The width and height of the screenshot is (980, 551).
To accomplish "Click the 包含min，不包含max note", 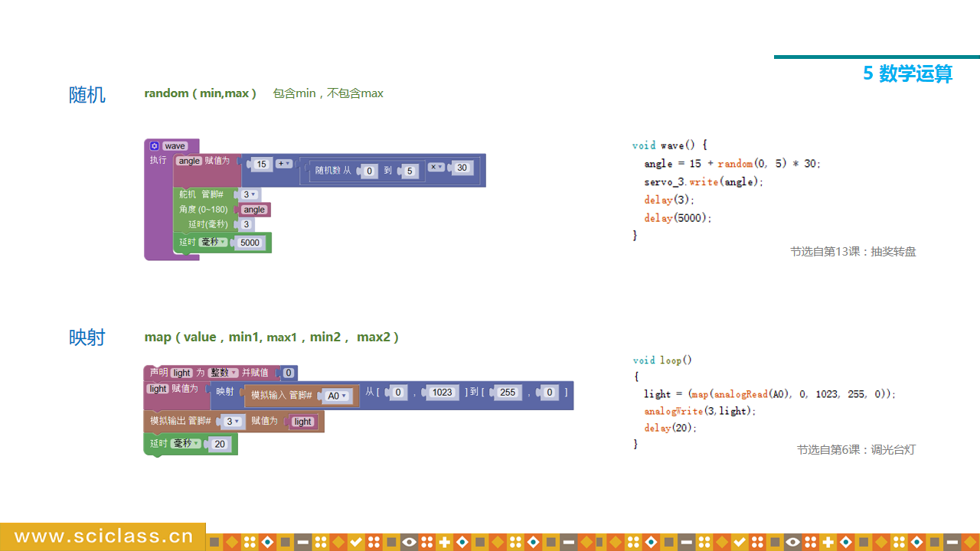I will tap(328, 93).
